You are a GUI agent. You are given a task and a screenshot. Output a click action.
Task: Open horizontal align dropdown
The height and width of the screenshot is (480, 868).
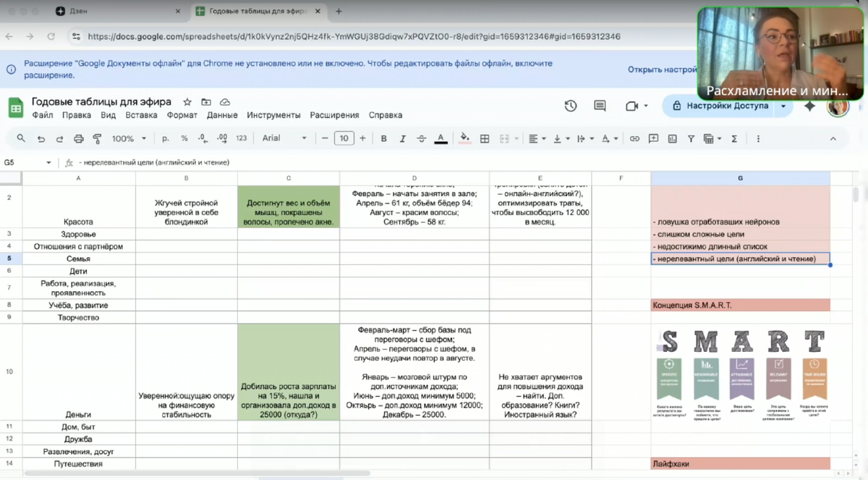[537, 138]
